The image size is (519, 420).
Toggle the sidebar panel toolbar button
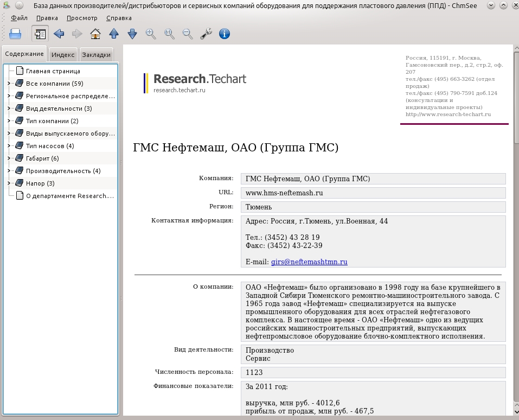pos(40,34)
